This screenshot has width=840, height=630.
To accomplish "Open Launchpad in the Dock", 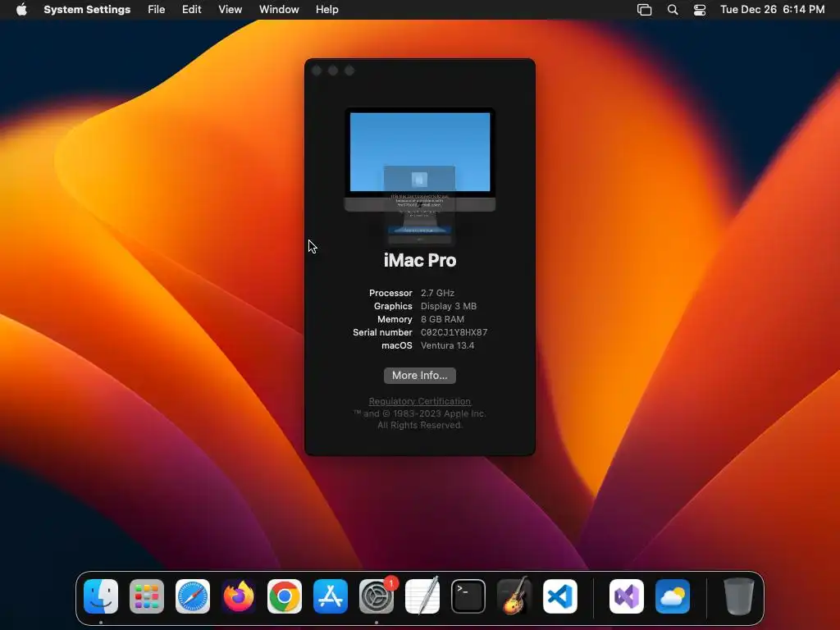I will (x=147, y=596).
